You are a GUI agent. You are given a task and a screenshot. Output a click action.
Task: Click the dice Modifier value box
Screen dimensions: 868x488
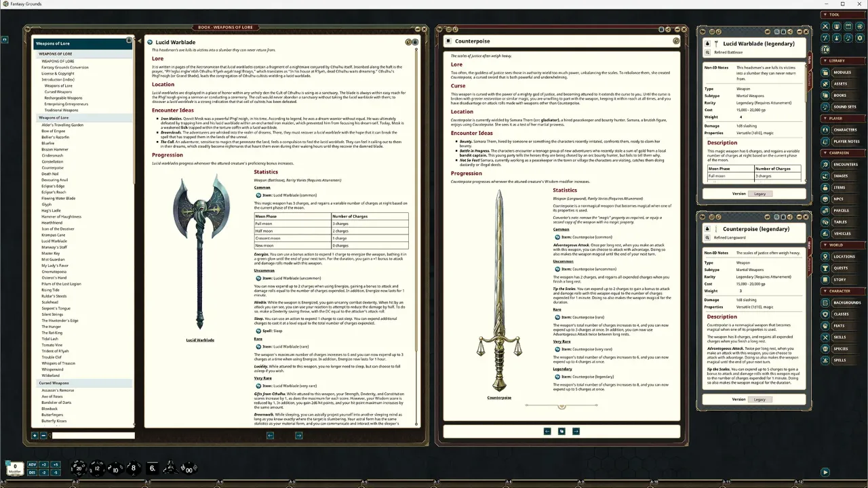click(x=15, y=468)
